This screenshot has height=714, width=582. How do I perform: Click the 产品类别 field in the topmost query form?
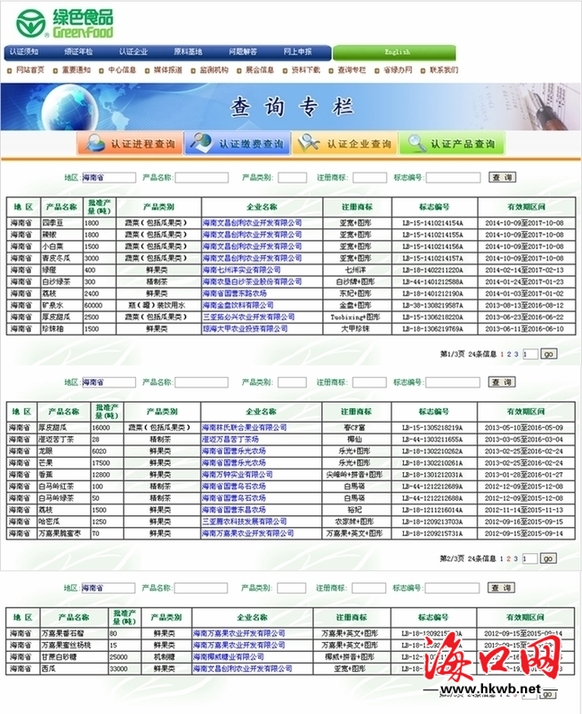pos(292,178)
